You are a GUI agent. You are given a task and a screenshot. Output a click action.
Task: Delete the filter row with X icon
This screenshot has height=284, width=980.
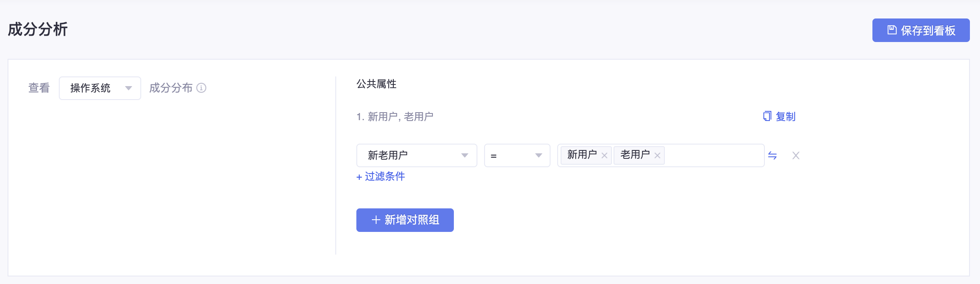point(796,155)
